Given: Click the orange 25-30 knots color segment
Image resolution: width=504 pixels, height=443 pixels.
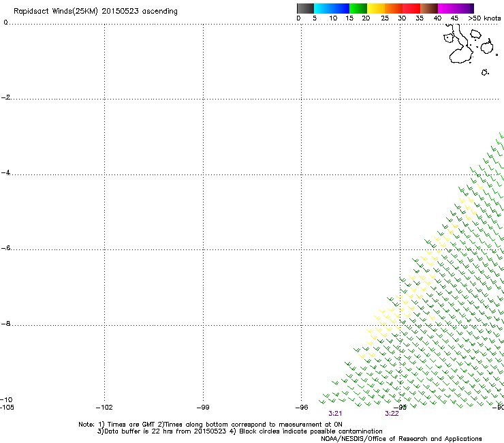Looking at the screenshot, I should pyautogui.click(x=394, y=8).
